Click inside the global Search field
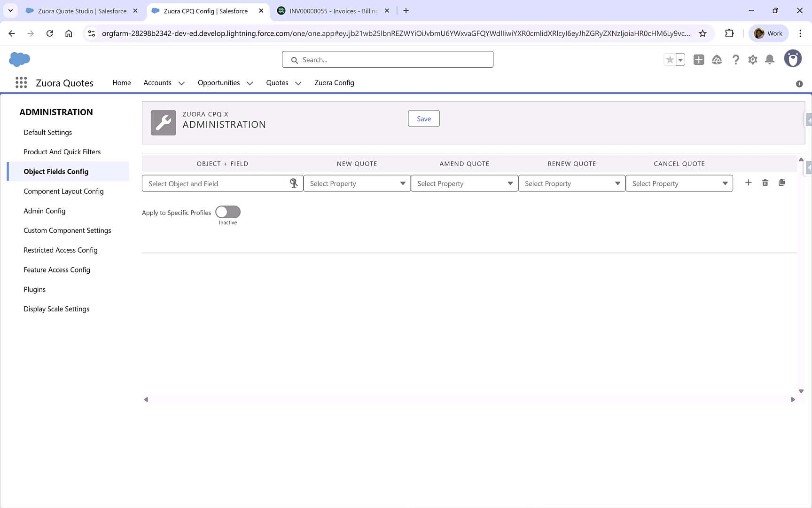The image size is (812, 508). point(387,59)
